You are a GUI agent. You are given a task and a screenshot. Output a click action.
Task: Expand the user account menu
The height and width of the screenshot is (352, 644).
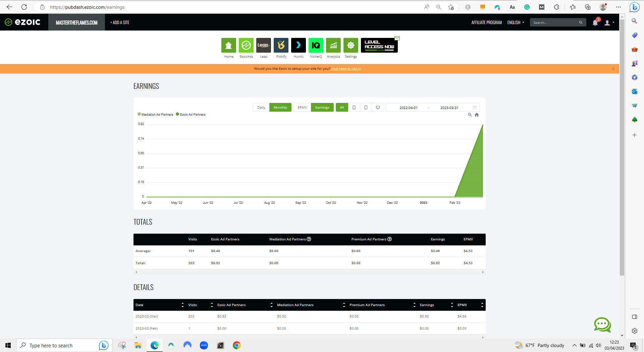609,22
